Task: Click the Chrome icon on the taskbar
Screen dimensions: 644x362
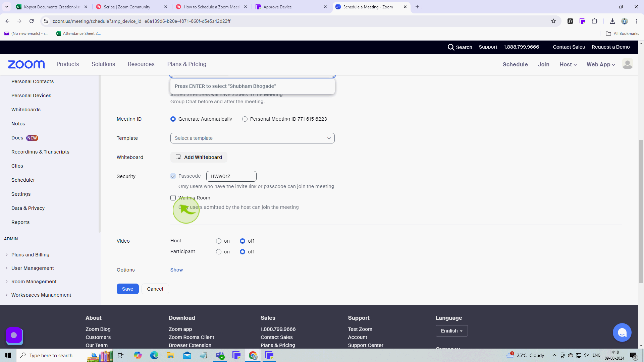Action: [x=253, y=355]
